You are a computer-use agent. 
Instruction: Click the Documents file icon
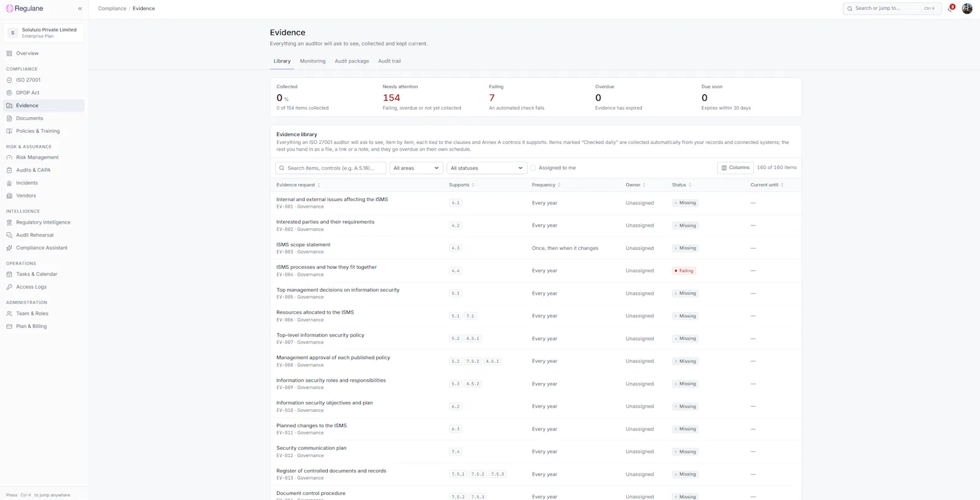[9, 118]
